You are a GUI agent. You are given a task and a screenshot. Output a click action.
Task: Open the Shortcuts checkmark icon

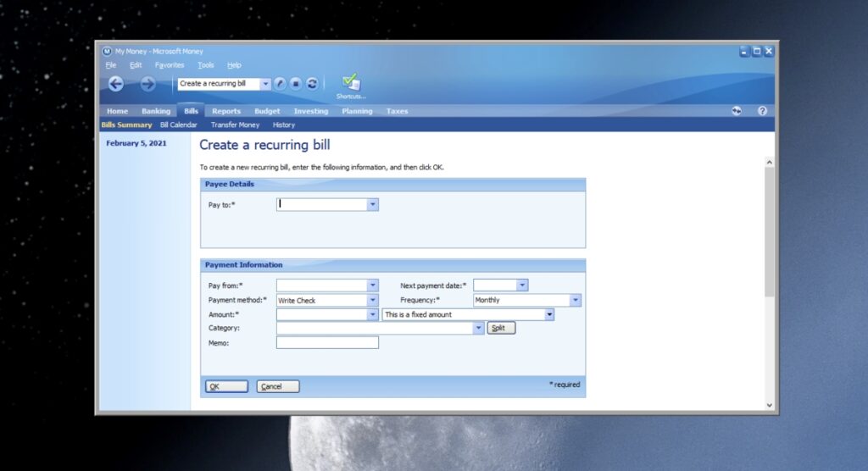click(x=351, y=82)
